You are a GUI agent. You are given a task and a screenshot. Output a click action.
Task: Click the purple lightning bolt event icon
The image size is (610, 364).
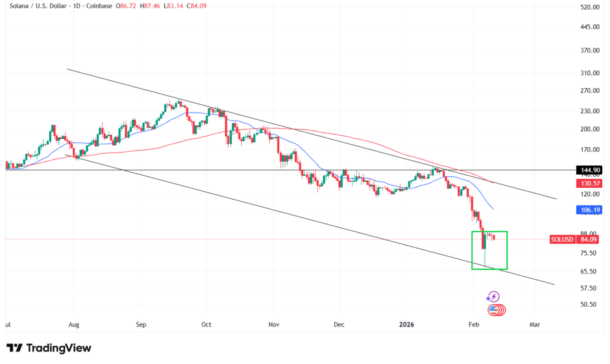click(x=493, y=297)
